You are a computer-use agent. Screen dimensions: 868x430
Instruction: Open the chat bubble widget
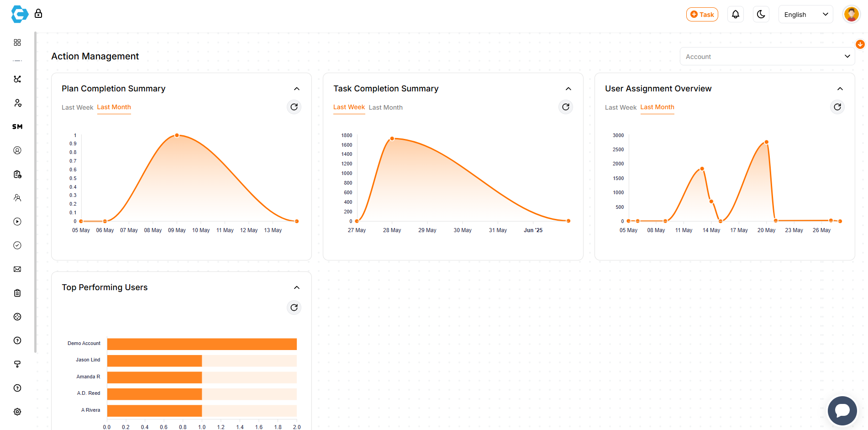[842, 410]
